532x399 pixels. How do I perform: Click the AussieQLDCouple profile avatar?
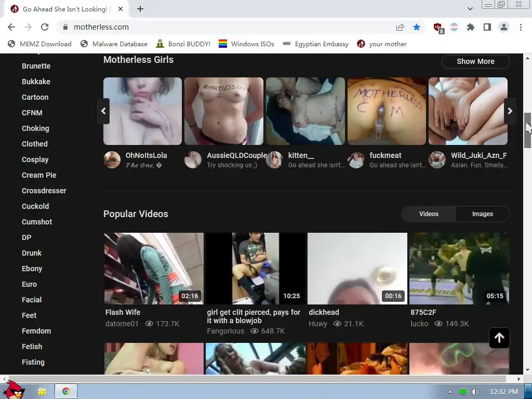tap(193, 160)
